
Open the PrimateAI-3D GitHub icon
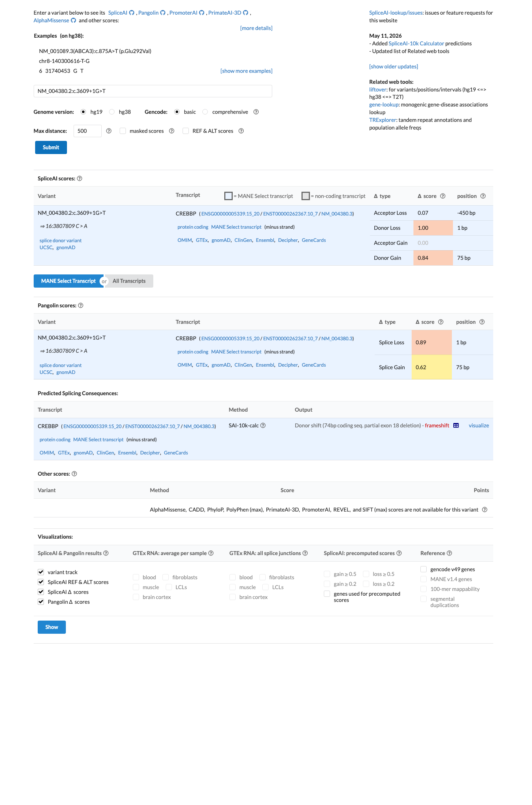246,13
